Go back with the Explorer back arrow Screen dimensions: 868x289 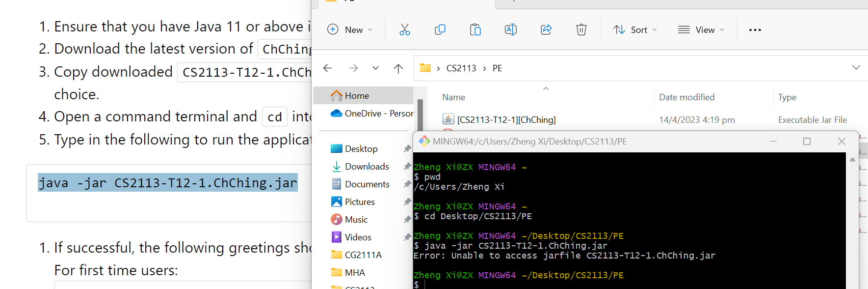click(x=328, y=68)
